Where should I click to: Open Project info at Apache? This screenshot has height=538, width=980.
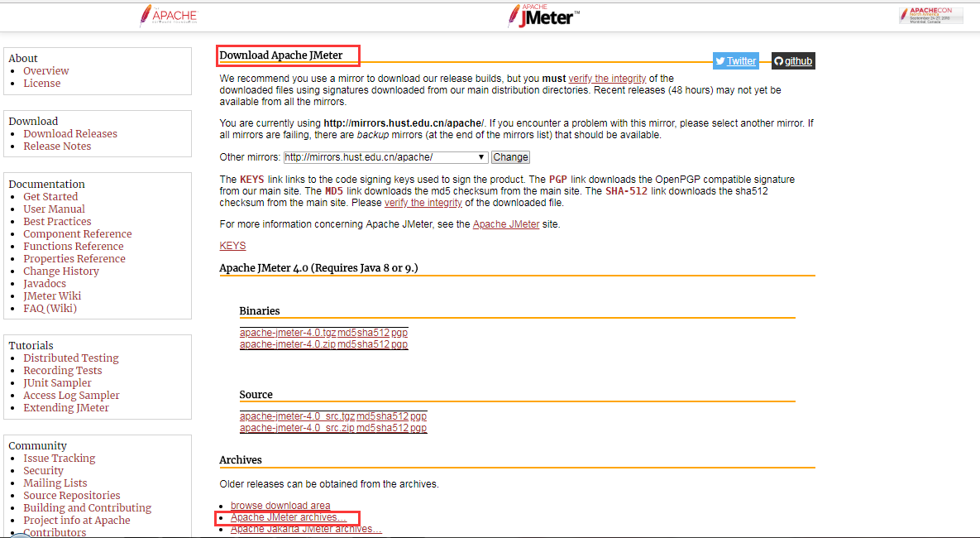77,521
